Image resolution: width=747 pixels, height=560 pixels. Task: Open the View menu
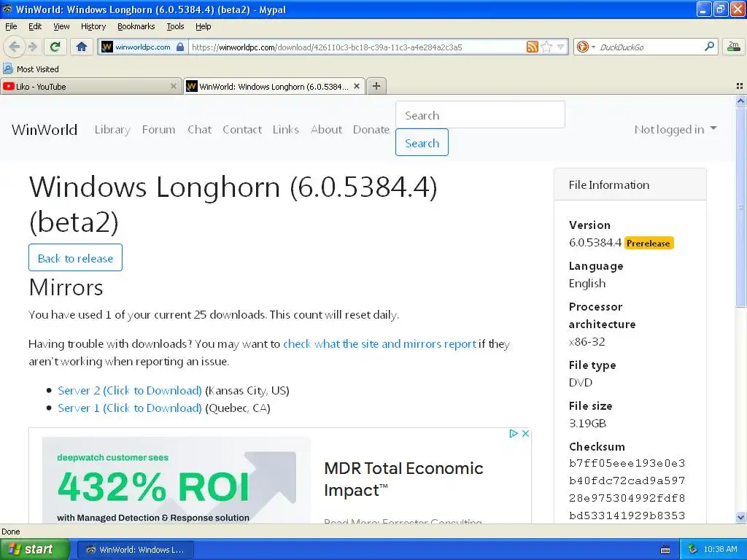tap(61, 26)
